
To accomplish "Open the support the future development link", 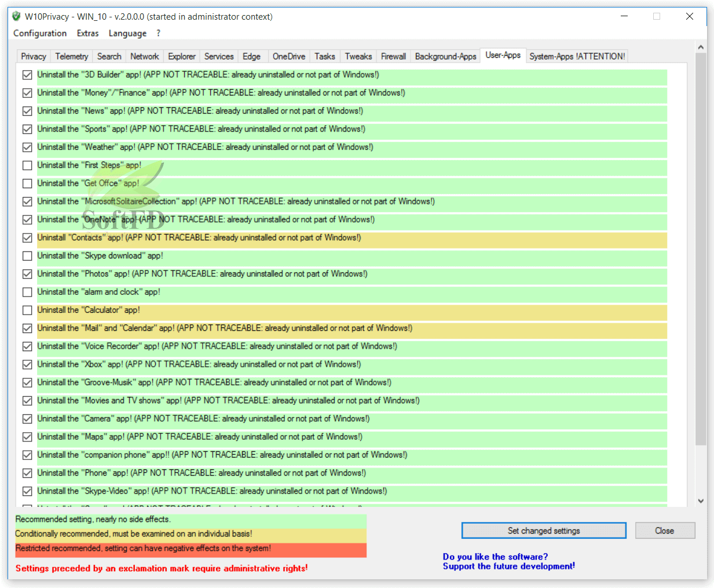I will pos(508,561).
